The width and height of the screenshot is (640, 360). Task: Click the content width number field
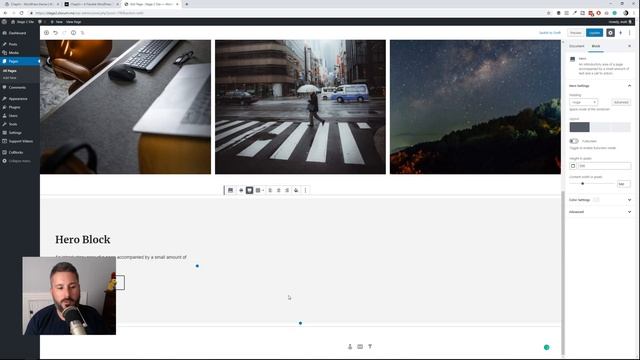coord(623,184)
